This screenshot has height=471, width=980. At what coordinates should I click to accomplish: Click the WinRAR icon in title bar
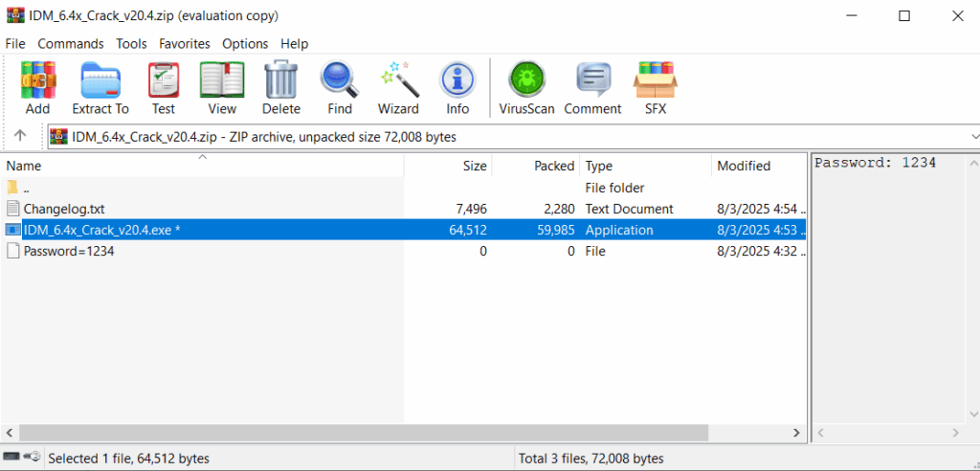coord(15,15)
